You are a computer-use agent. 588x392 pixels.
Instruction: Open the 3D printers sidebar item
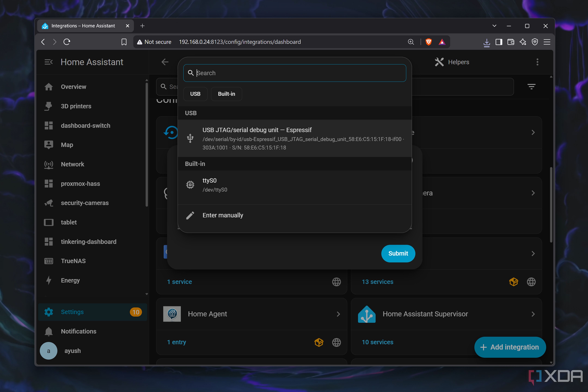click(76, 106)
